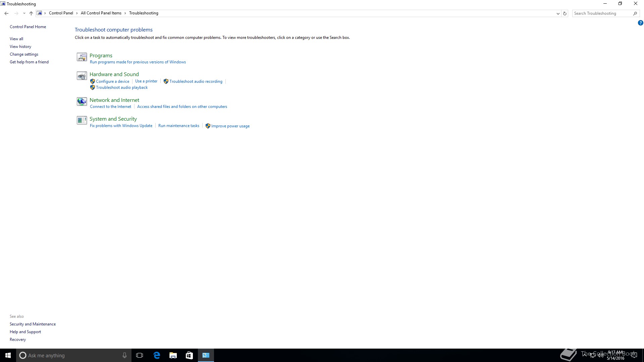This screenshot has height=362, width=644.
Task: Select the Troubleshooting breadcrumb
Action: [144, 13]
